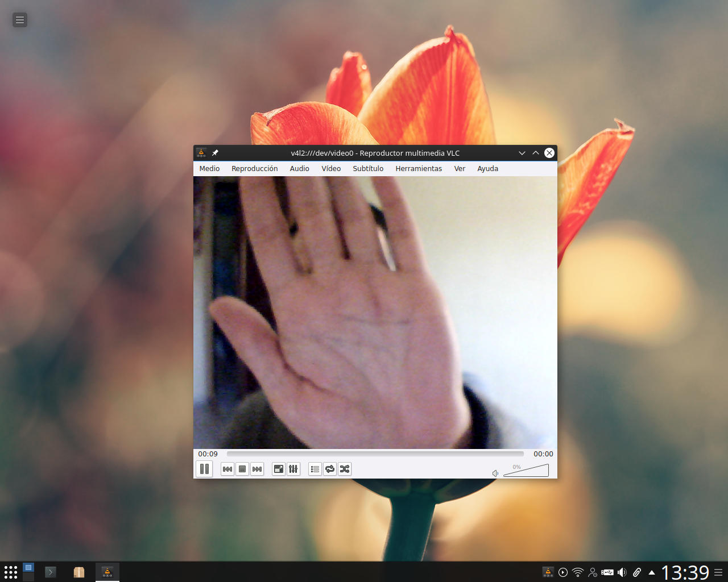The image size is (728, 582).
Task: Open panel settings hamburger at taskbar end
Action: (x=718, y=572)
